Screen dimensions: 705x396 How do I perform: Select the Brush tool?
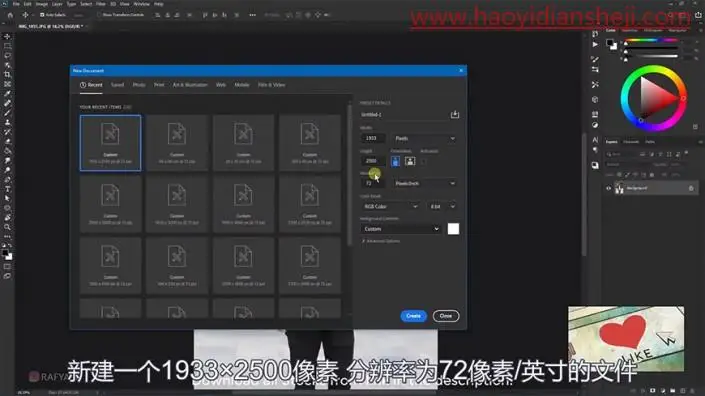(x=7, y=113)
